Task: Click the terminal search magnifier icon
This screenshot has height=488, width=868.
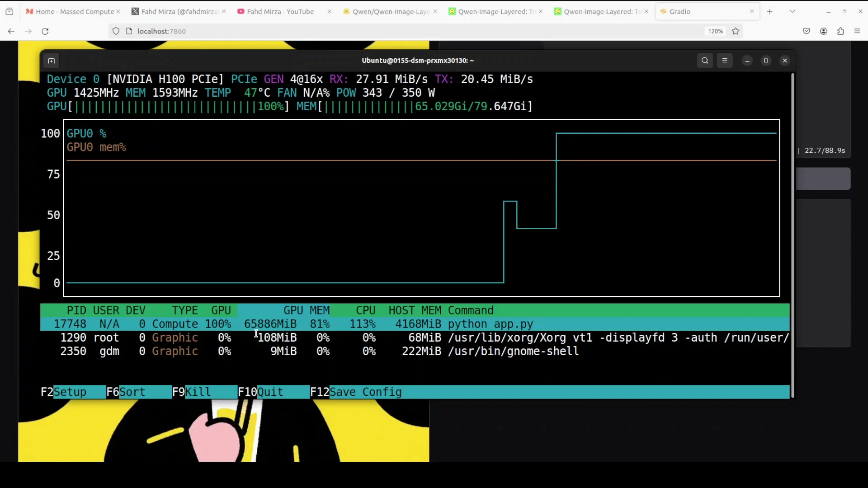Action: point(705,61)
